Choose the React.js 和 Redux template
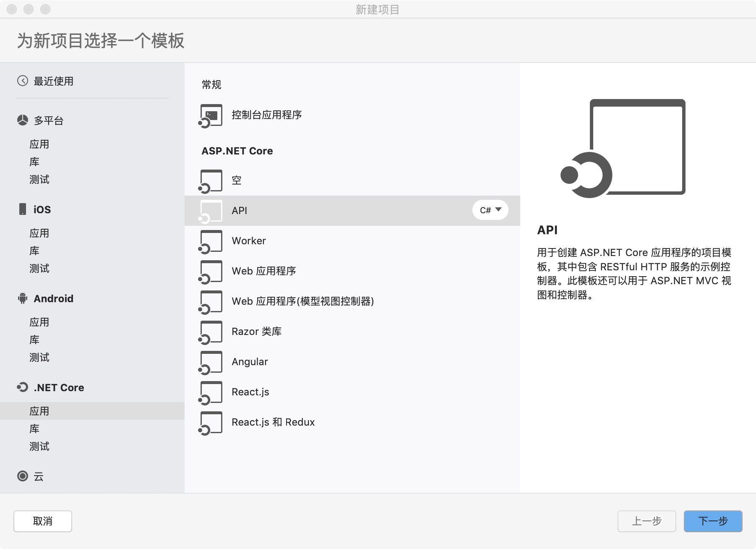Viewport: 756px width, 549px height. (x=352, y=422)
